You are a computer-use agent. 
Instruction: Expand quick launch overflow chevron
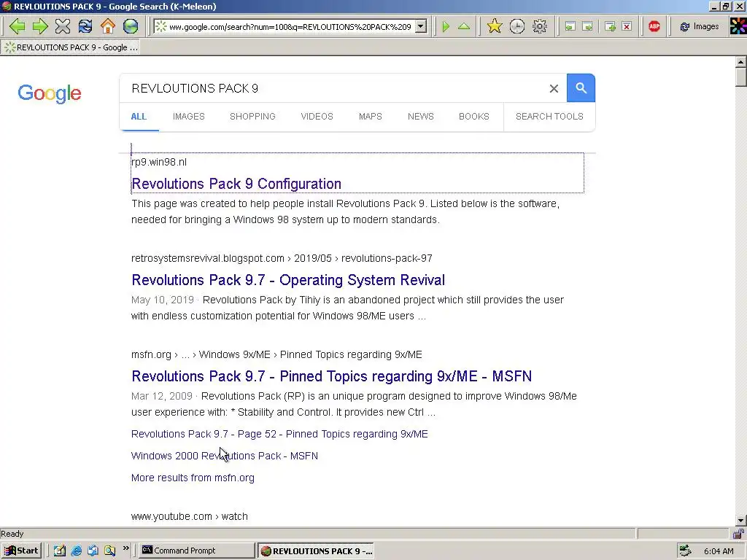pyautogui.click(x=125, y=548)
